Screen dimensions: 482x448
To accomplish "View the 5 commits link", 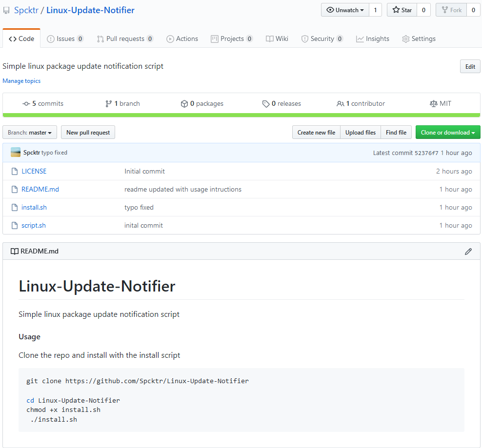I will tap(43, 104).
